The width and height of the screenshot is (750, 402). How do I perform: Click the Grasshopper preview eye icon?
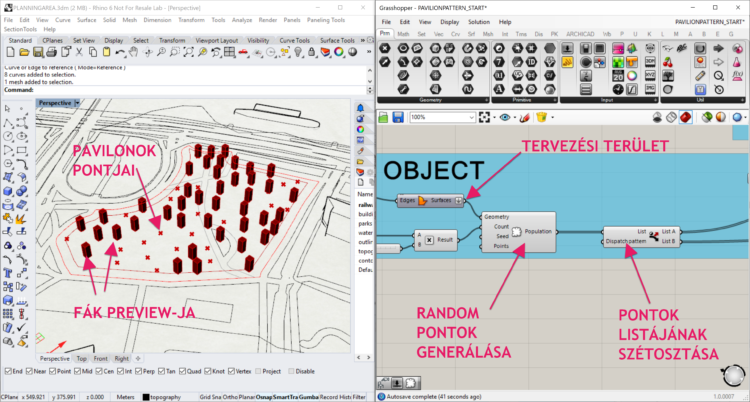pos(507,117)
